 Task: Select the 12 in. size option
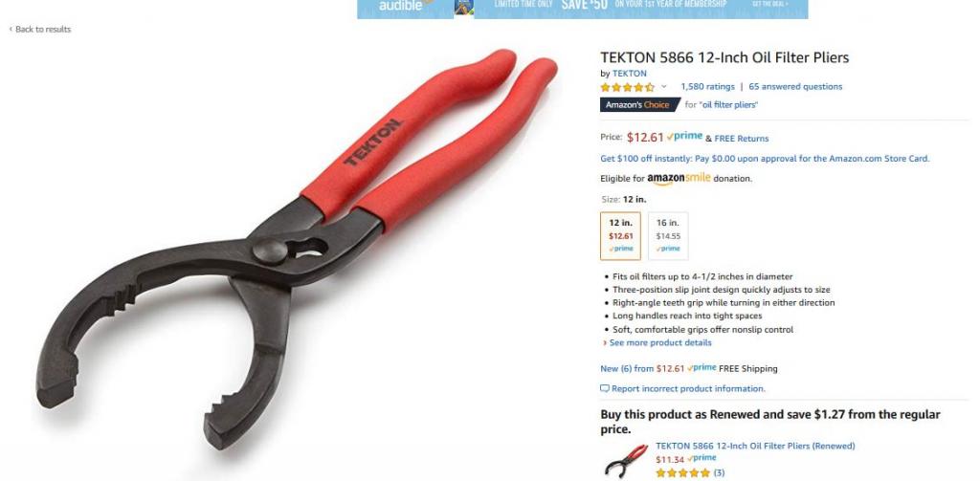pyautogui.click(x=620, y=235)
